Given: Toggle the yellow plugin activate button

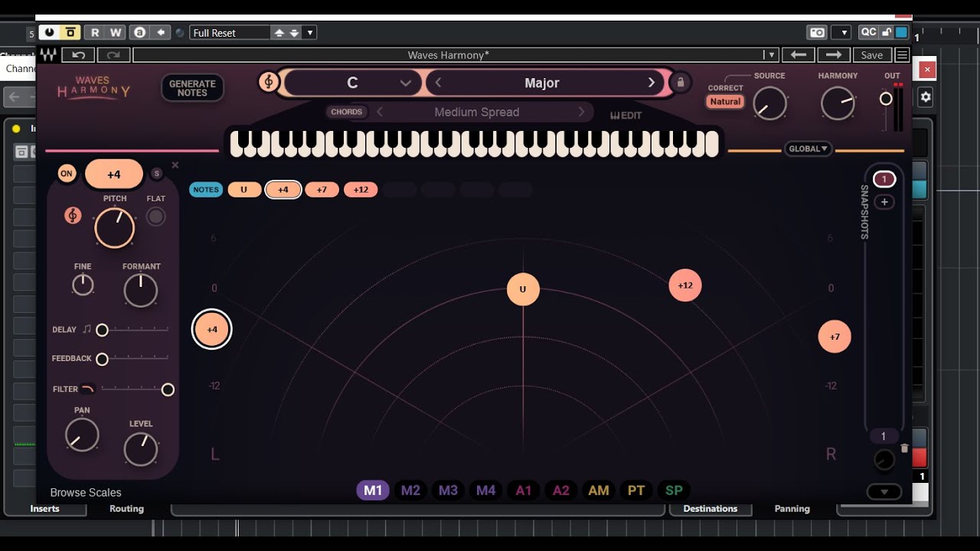Looking at the screenshot, I should coord(70,32).
